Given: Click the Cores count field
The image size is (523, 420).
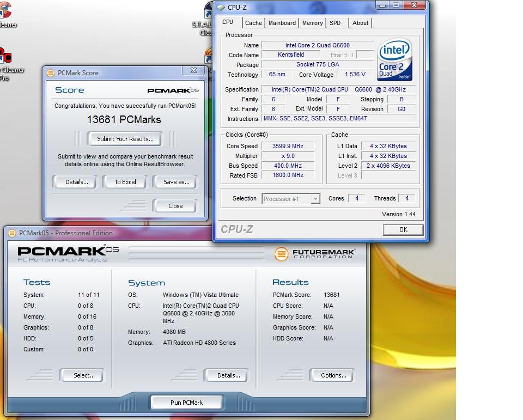Looking at the screenshot, I should [356, 198].
